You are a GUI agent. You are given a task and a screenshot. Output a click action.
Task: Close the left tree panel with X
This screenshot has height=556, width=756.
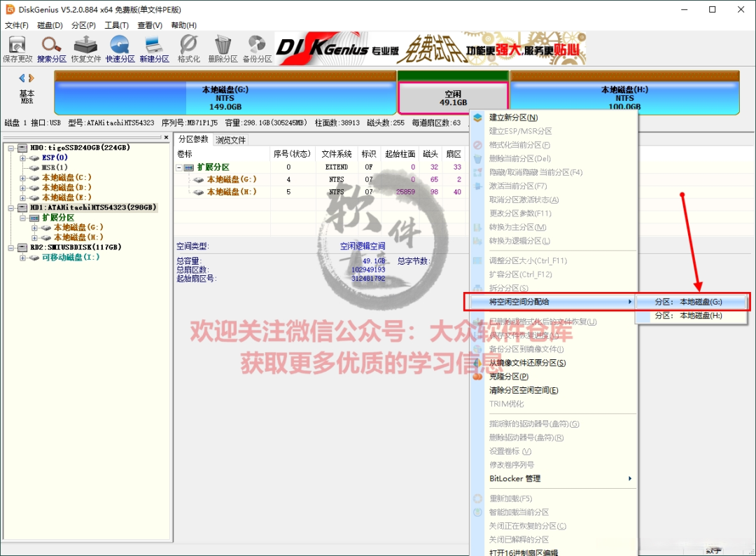[x=167, y=137]
